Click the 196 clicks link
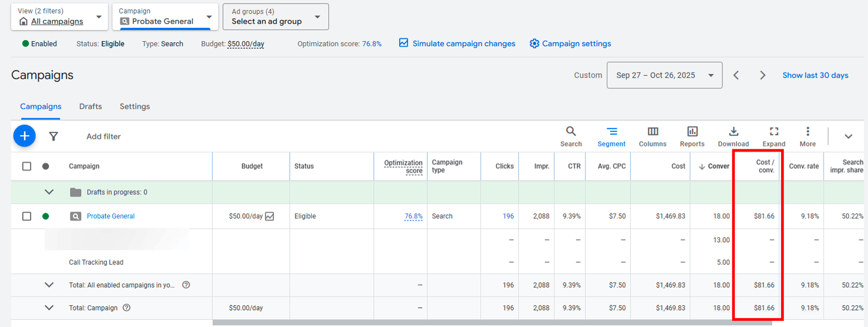This screenshot has height=327, width=868. pos(508,216)
